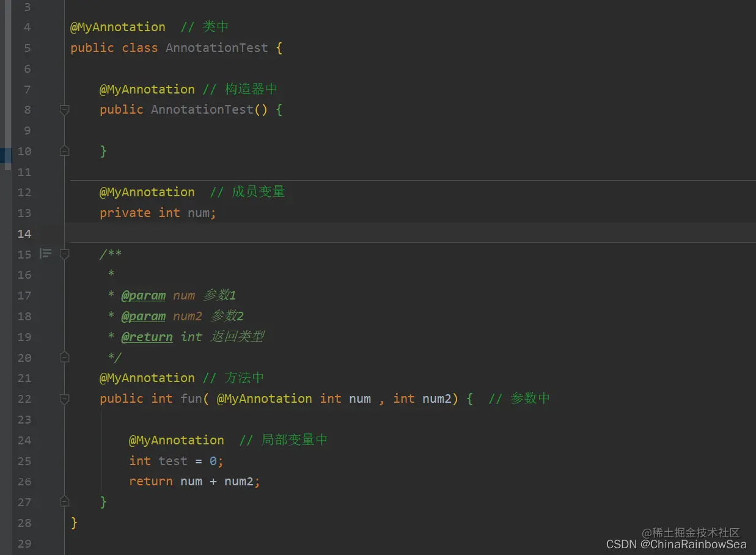Click line number 28 in the gutter
Viewport: 756px width, 555px height.
click(x=24, y=523)
